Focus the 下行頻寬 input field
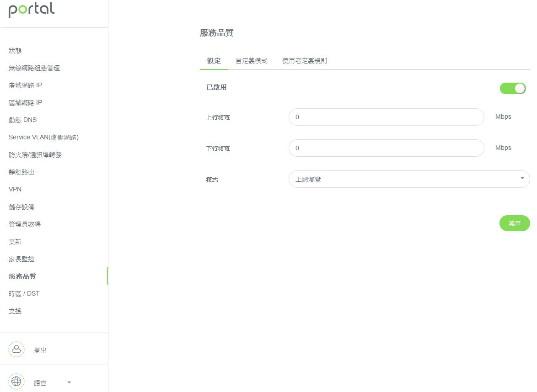Screen dimensions: 537x392 tap(387, 148)
